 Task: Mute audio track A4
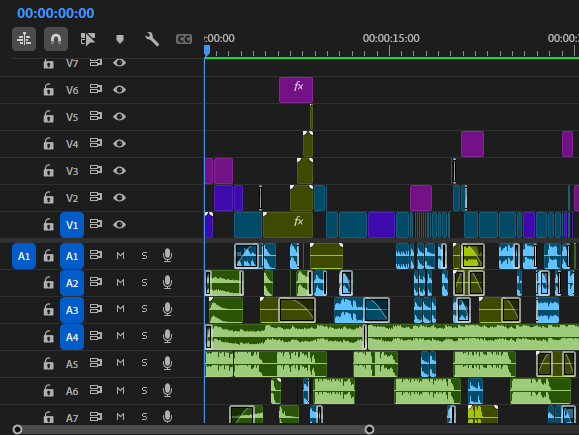(x=120, y=336)
